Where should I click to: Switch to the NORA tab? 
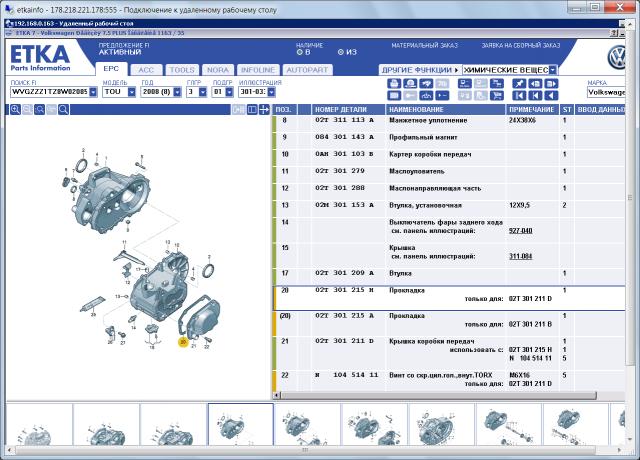pyautogui.click(x=218, y=70)
